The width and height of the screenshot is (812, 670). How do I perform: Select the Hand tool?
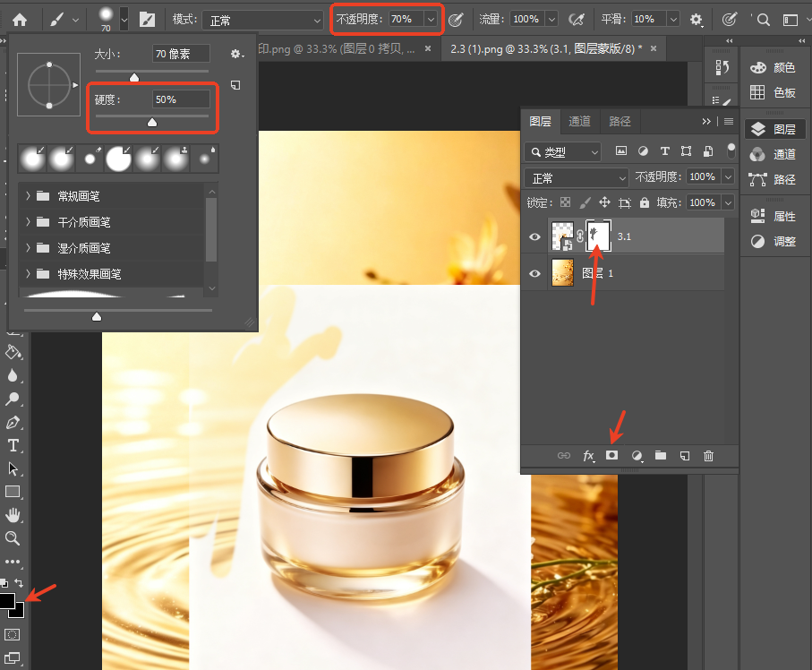pyautogui.click(x=13, y=514)
